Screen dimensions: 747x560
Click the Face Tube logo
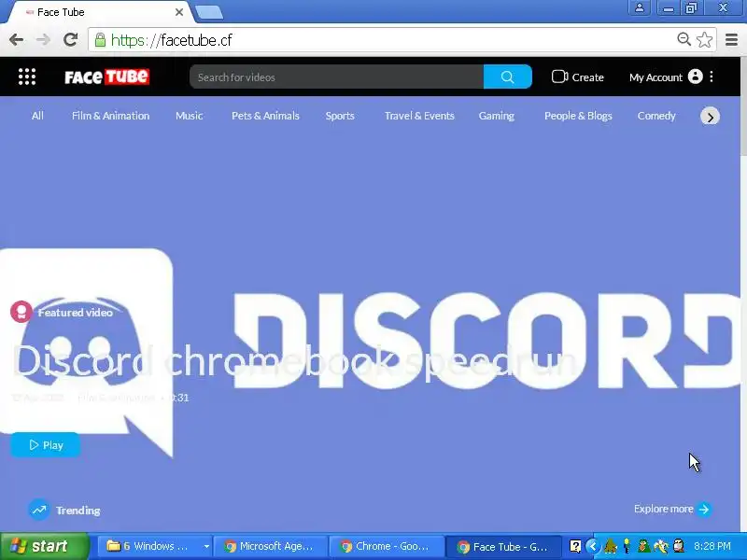[x=106, y=77]
